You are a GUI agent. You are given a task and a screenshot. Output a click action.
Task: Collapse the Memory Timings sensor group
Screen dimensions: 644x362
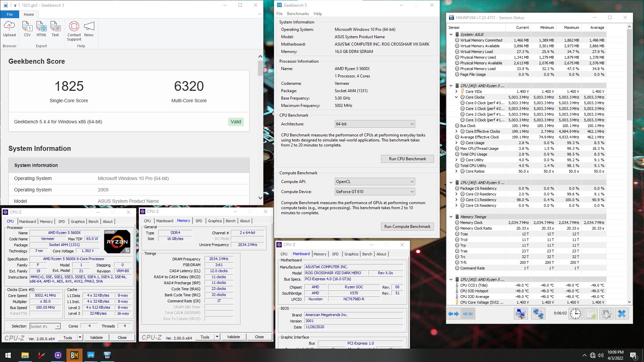(x=451, y=217)
